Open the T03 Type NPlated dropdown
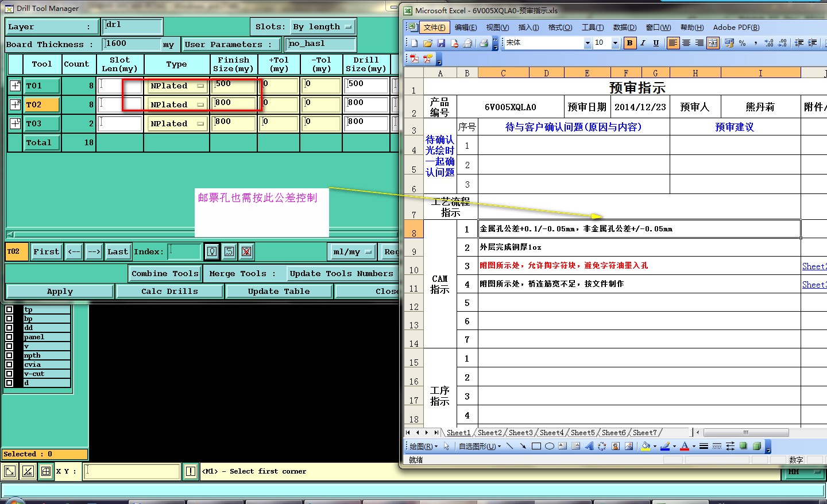Screen dimensions: 827x504 (177, 123)
